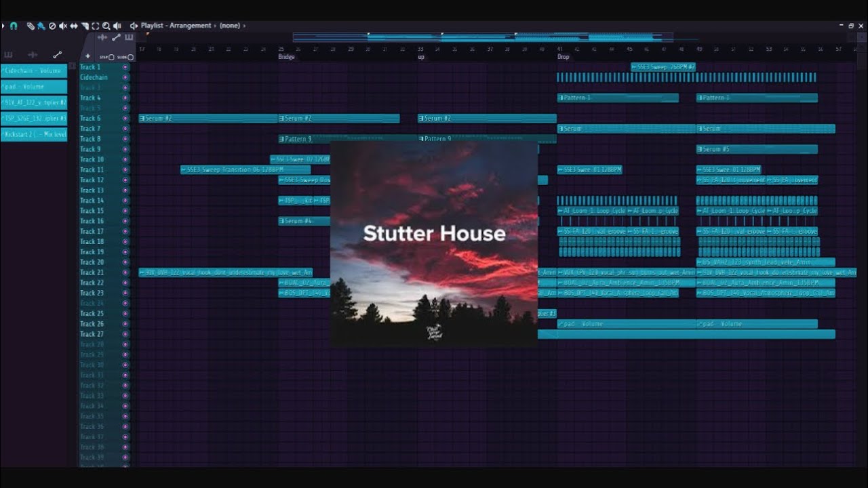Select Serum #5 clip on Track 9
Image resolution: width=868 pixels, height=488 pixels.
pyautogui.click(x=757, y=149)
